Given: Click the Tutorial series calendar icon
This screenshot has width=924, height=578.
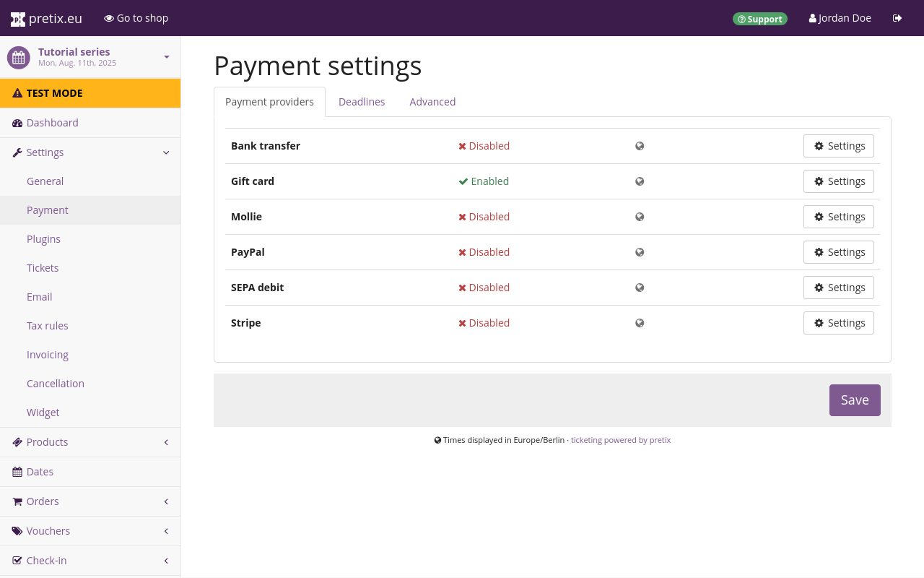Looking at the screenshot, I should 18,57.
